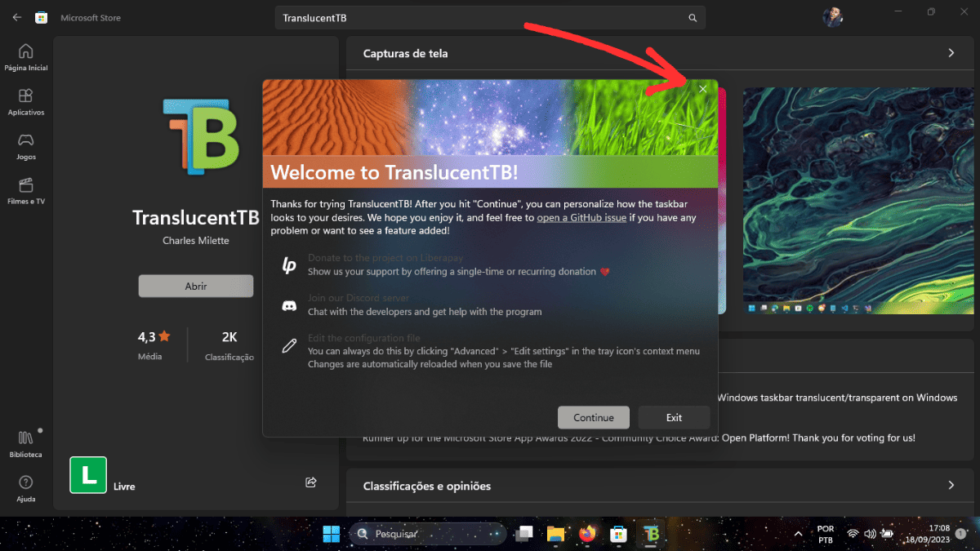
Task: Open the 'open a GitHub issue' link
Action: point(581,218)
